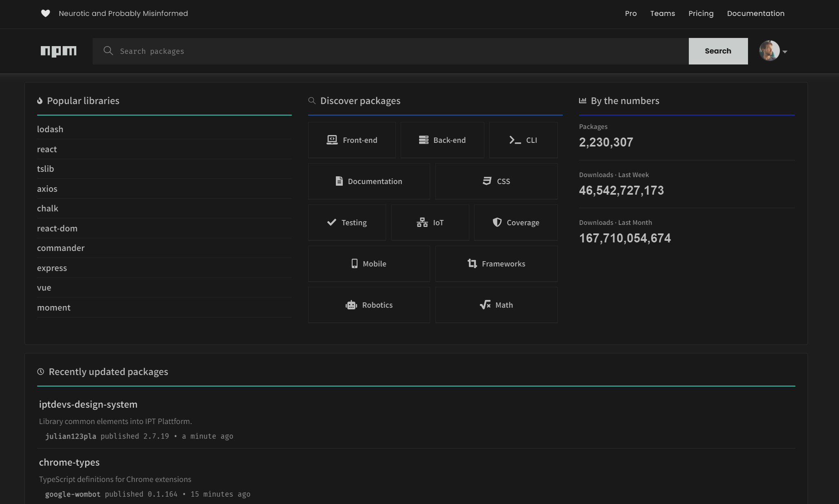Click the Back-end server icon
The image size is (839, 504).
(x=424, y=140)
